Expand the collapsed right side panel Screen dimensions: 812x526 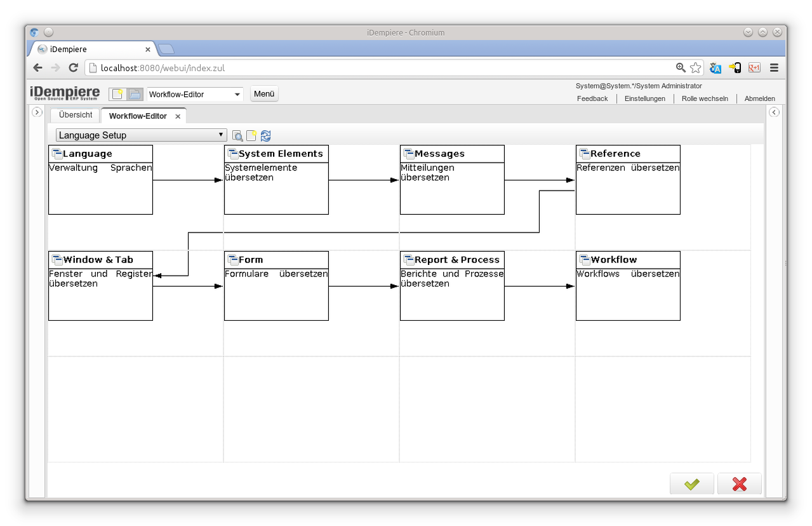point(774,112)
